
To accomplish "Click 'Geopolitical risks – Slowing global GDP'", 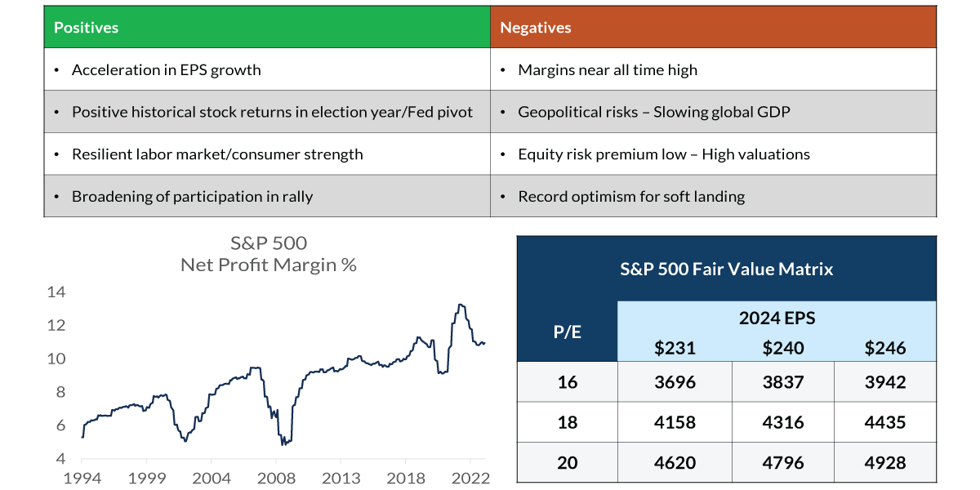I will 653,112.
